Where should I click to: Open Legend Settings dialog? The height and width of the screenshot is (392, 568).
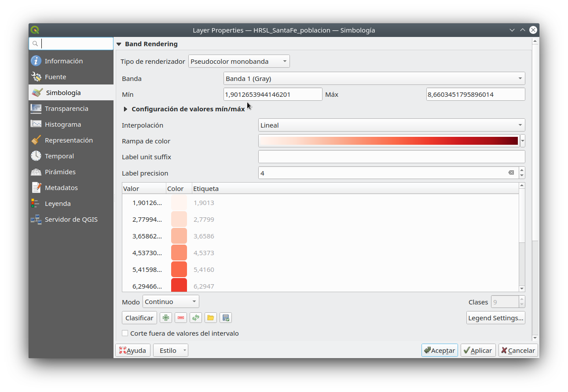[x=496, y=318]
